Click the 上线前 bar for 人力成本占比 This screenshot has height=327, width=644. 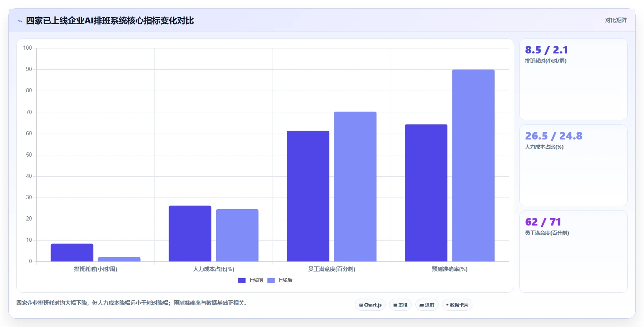190,233
